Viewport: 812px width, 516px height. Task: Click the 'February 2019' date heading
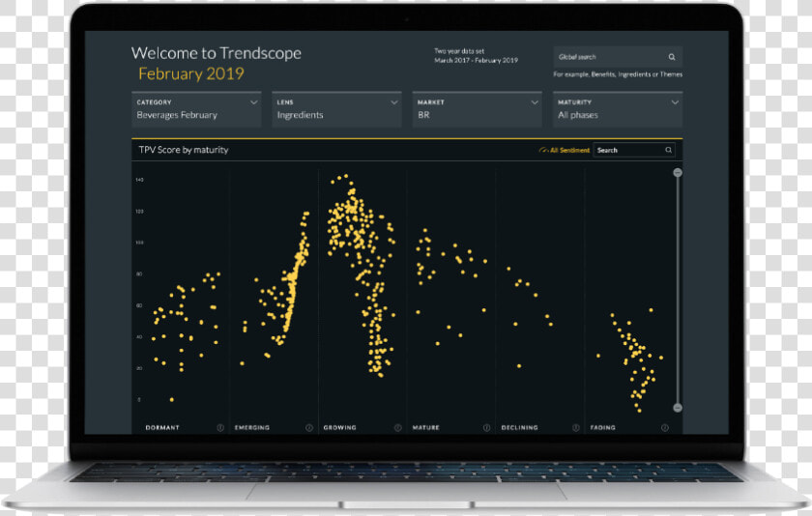(191, 73)
